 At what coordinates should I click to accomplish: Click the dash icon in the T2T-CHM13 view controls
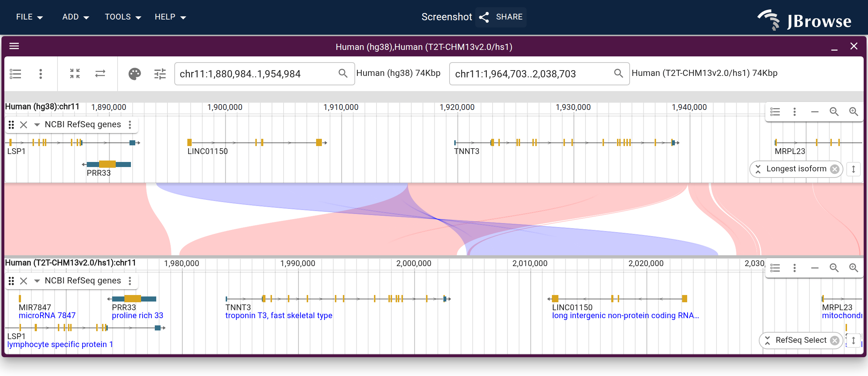(x=814, y=268)
